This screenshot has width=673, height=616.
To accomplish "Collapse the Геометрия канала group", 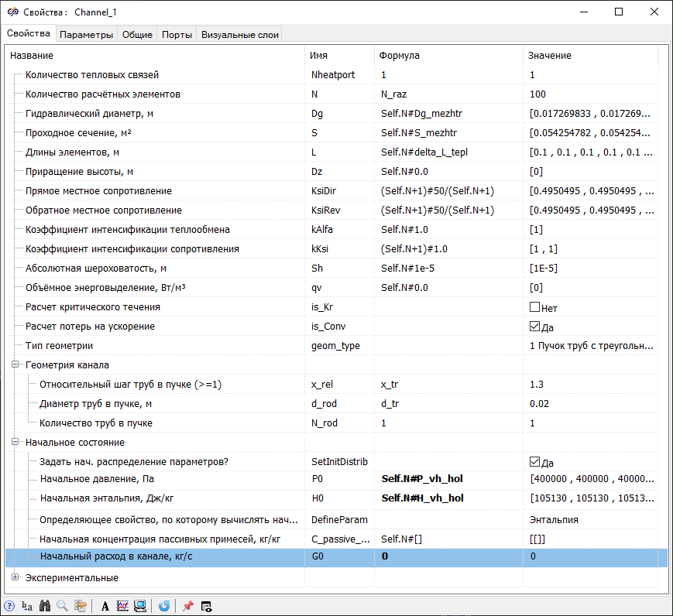I will [15, 365].
